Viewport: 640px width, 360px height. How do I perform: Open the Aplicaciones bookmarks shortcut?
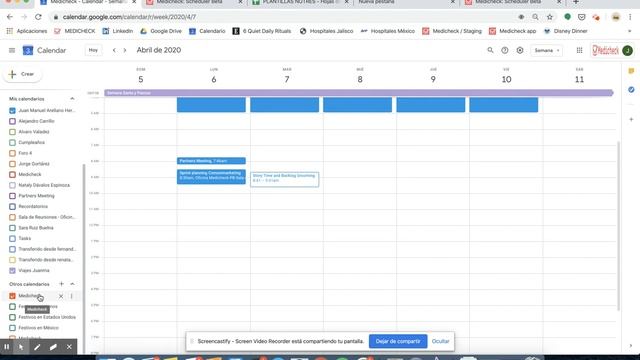tap(27, 31)
